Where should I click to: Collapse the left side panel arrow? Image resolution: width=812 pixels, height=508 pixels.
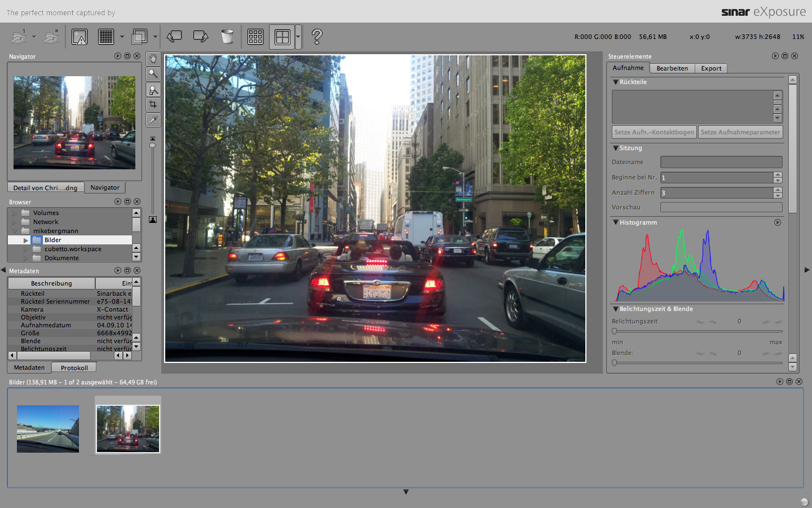click(x=3, y=270)
